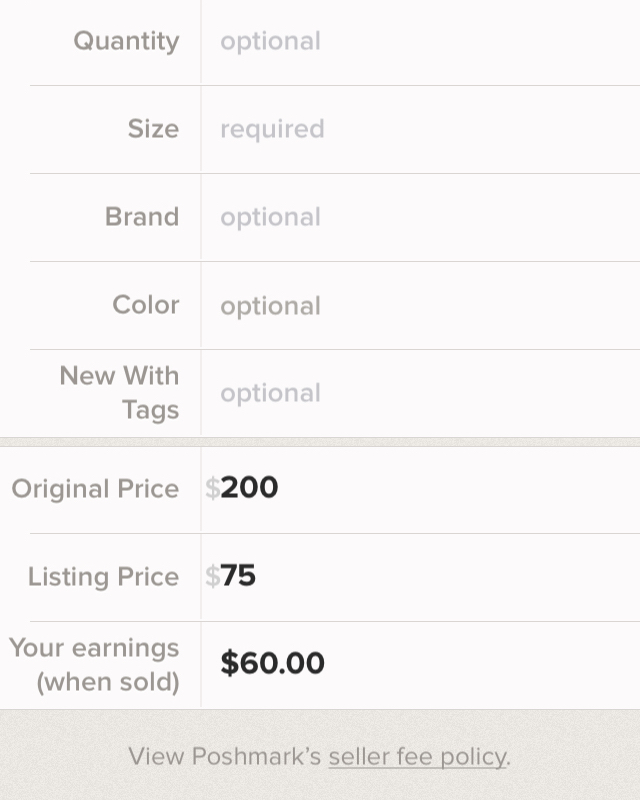Open the seller fee policy link
Screen dimensions: 640x800
[417, 757]
